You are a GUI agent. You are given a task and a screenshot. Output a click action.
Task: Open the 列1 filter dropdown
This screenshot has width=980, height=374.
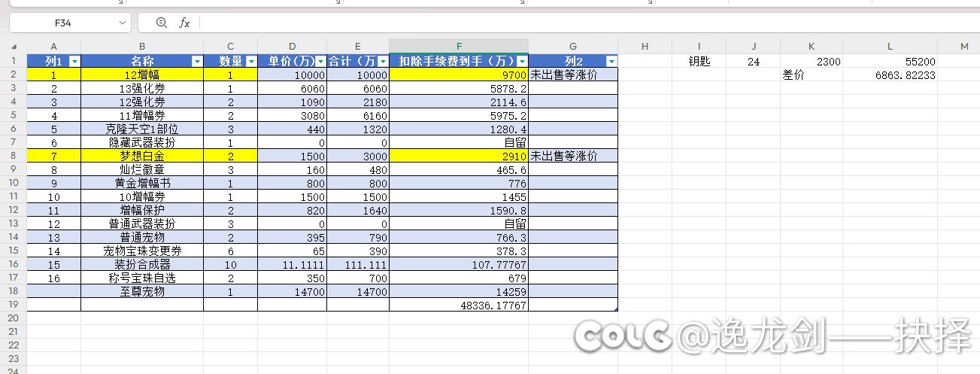pos(74,61)
